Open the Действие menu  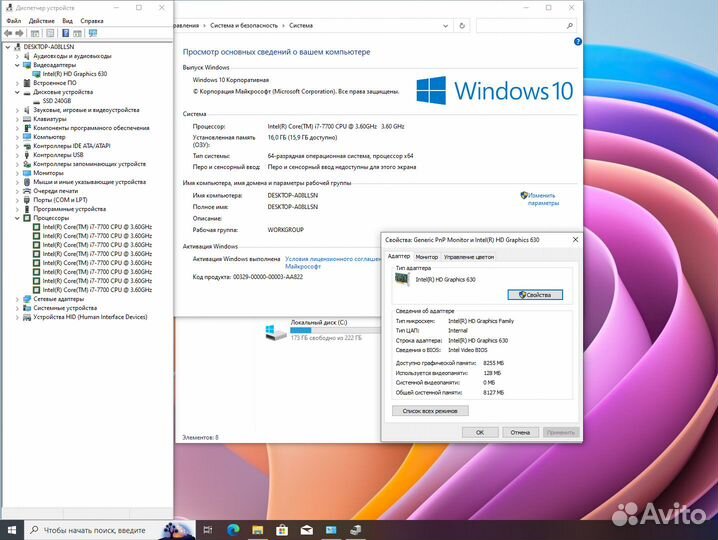coord(42,21)
